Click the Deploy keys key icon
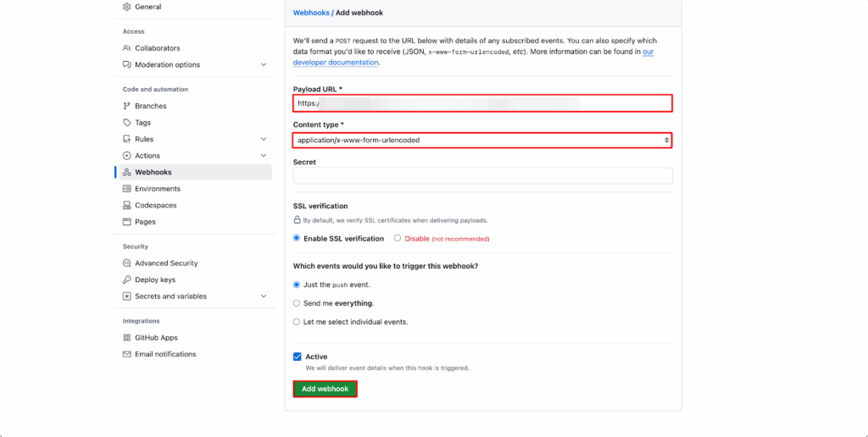 127,279
